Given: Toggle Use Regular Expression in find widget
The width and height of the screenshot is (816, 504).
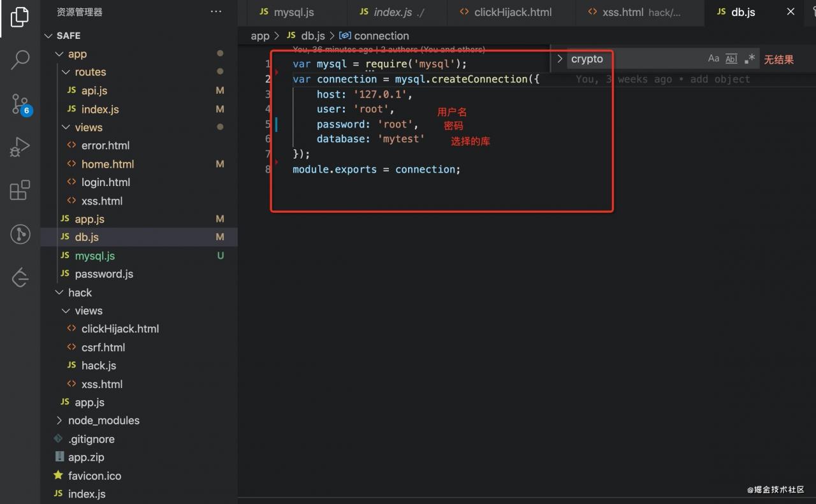Looking at the screenshot, I should (748, 58).
